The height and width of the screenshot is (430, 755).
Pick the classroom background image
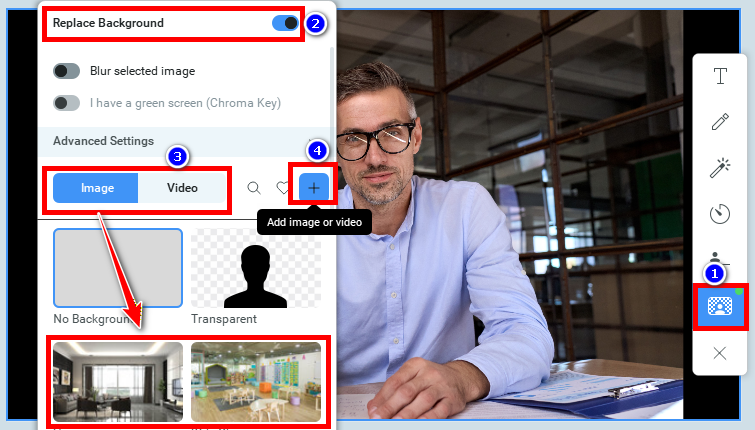tap(256, 382)
